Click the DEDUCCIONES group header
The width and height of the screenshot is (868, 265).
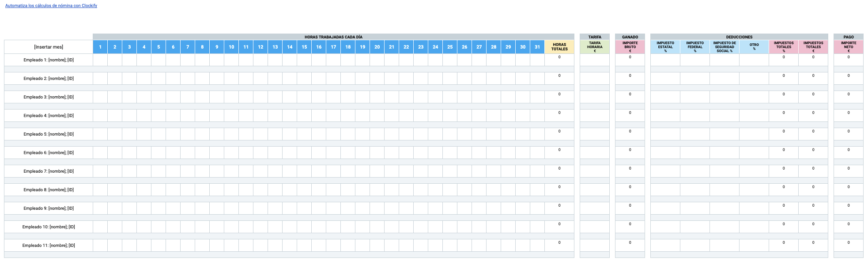pyautogui.click(x=739, y=37)
